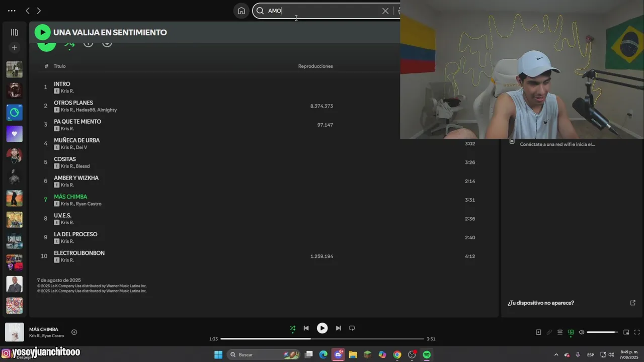
Task: Enter fullscreen mode icon
Action: pos(637,332)
